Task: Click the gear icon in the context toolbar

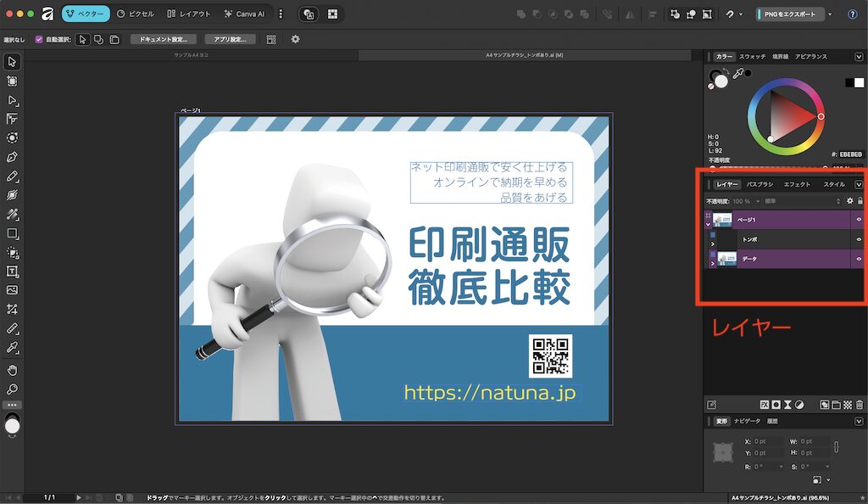Action: [295, 39]
